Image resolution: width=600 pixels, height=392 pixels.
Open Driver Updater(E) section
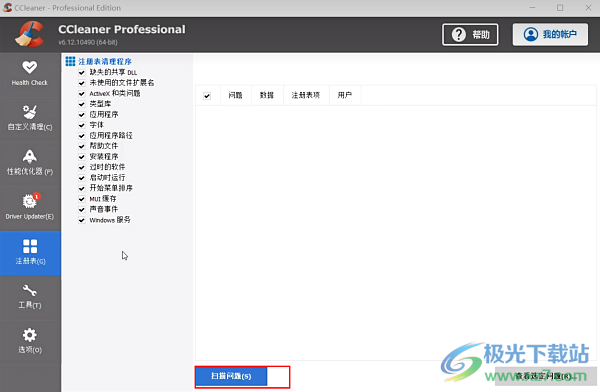point(30,208)
